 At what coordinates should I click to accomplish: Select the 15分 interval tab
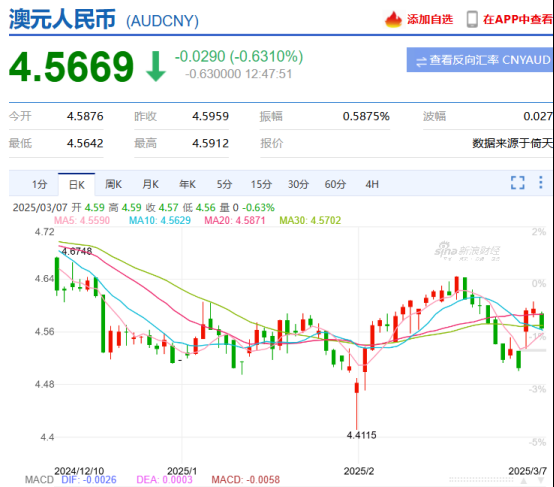[261, 184]
